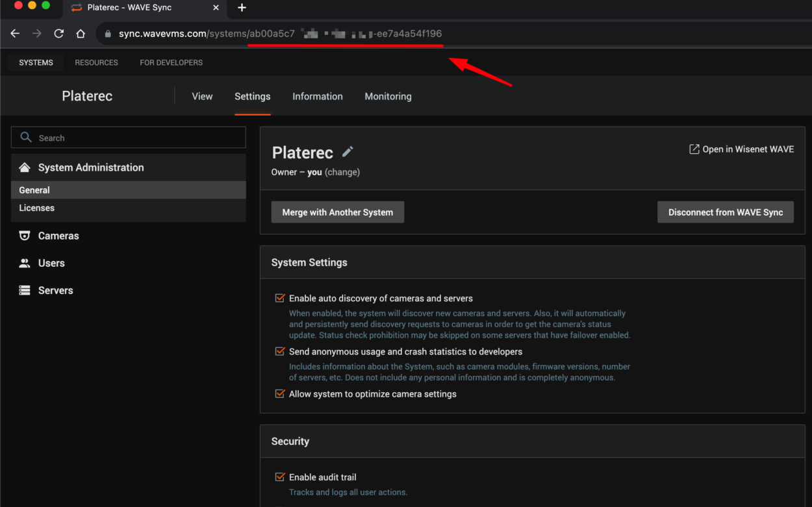The height and width of the screenshot is (507, 812).
Task: Click the Servers icon in sidebar
Action: [x=25, y=290]
